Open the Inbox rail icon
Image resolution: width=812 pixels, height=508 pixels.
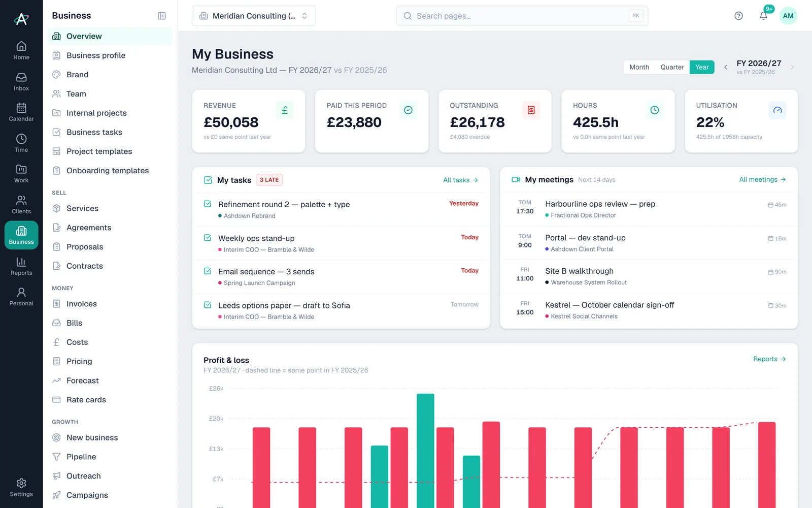coord(21,82)
